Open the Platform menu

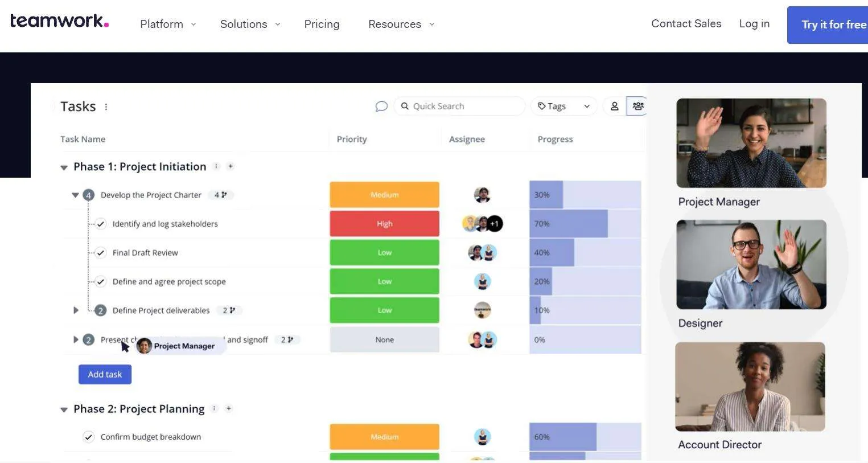tap(168, 24)
